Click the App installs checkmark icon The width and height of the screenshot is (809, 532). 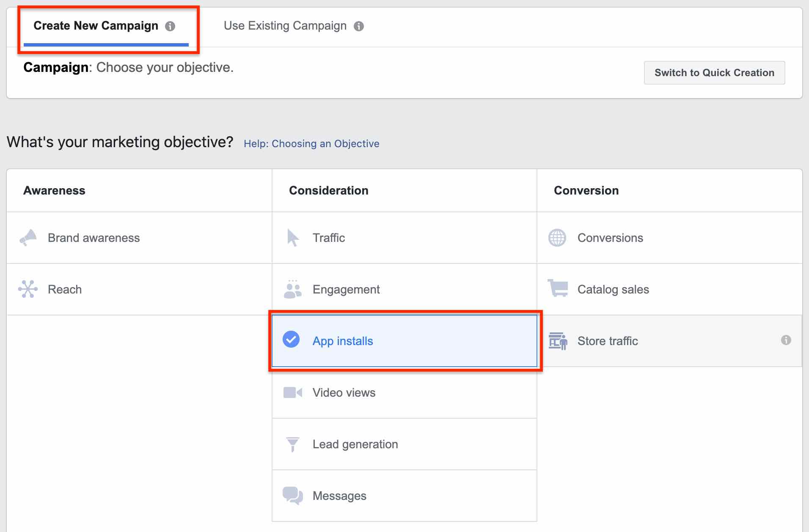[291, 340]
